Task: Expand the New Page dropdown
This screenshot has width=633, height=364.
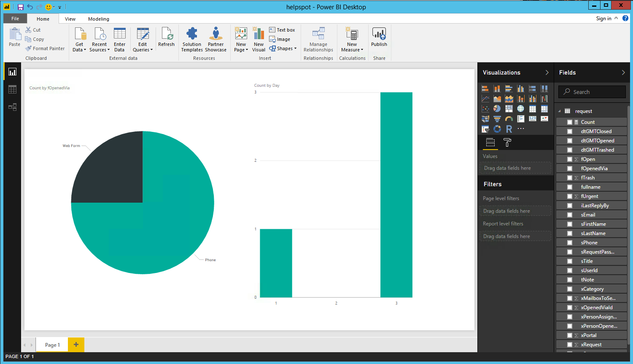Action: click(241, 40)
